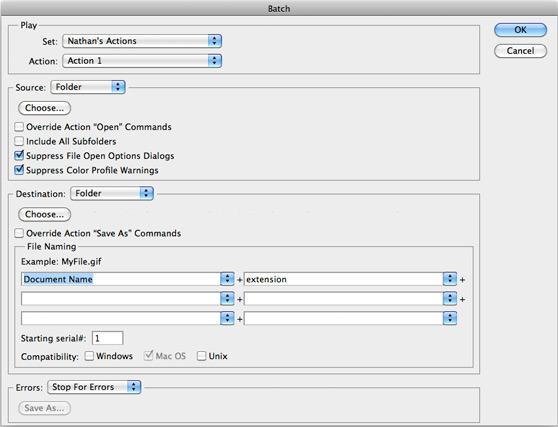Click the Starting serial number field
558x427 pixels.
pyautogui.click(x=107, y=338)
